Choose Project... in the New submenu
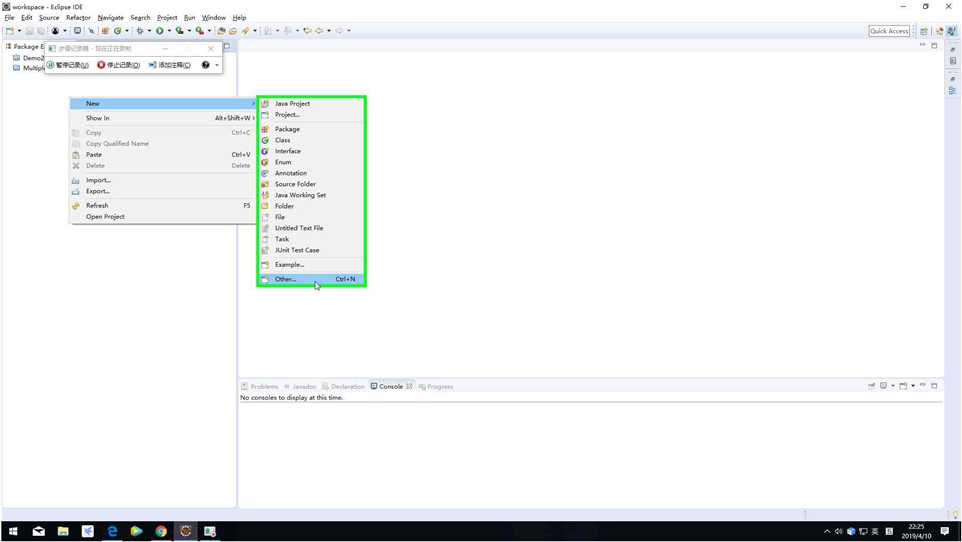Screen dimensions: 962x542 point(311,115)
